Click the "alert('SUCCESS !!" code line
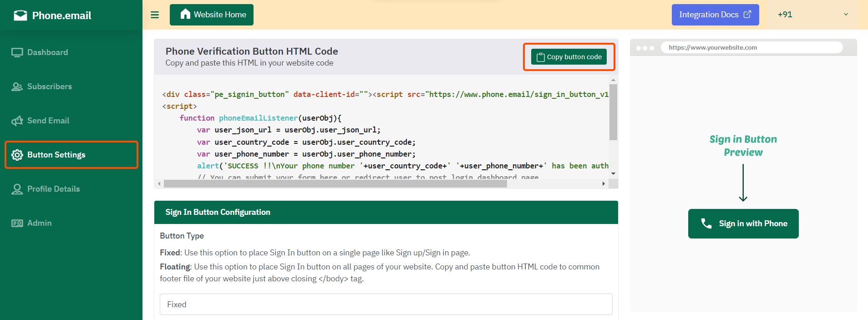Viewport: 868px width, 320px height. tap(403, 166)
